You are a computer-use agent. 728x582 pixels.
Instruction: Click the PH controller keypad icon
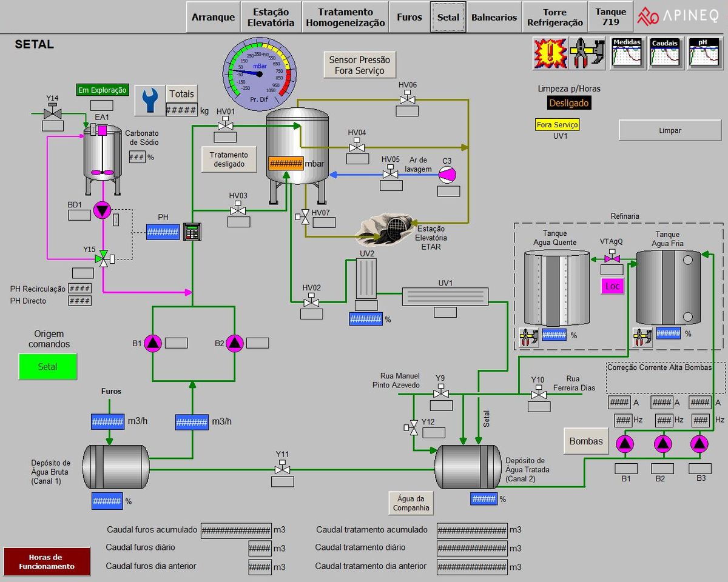point(192,232)
